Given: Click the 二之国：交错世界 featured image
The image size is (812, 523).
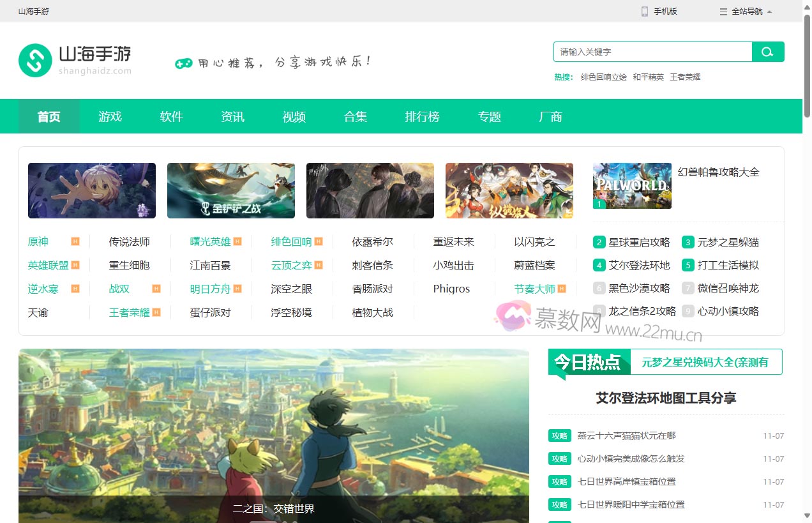Looking at the screenshot, I should point(274,434).
